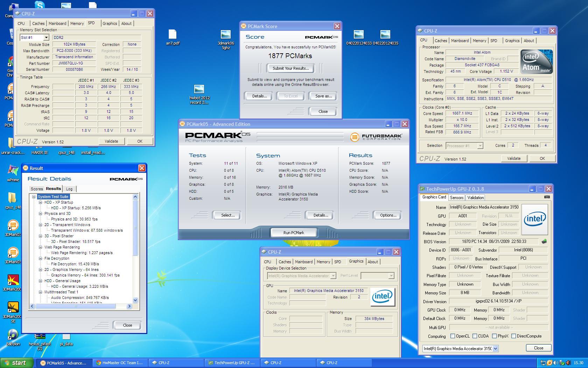Image resolution: width=588 pixels, height=368 pixels.
Task: Click the Details... button in PCMark Score
Action: [x=259, y=96]
